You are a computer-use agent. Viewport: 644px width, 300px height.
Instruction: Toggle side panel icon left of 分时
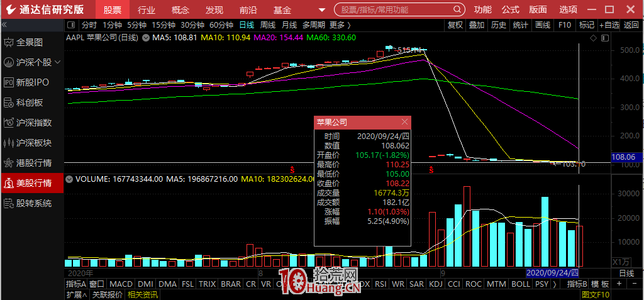click(72, 25)
